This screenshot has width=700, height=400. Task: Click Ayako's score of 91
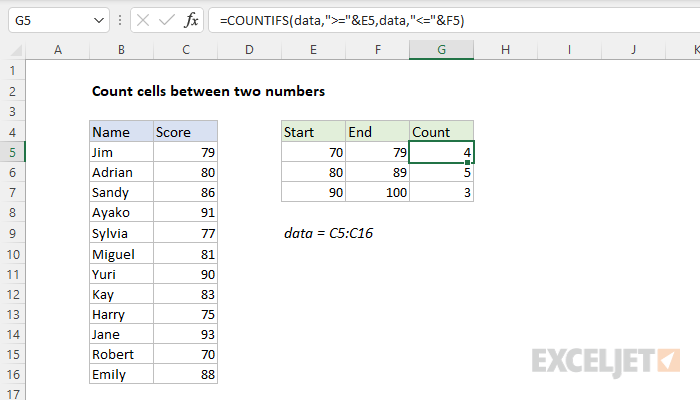pyautogui.click(x=186, y=212)
